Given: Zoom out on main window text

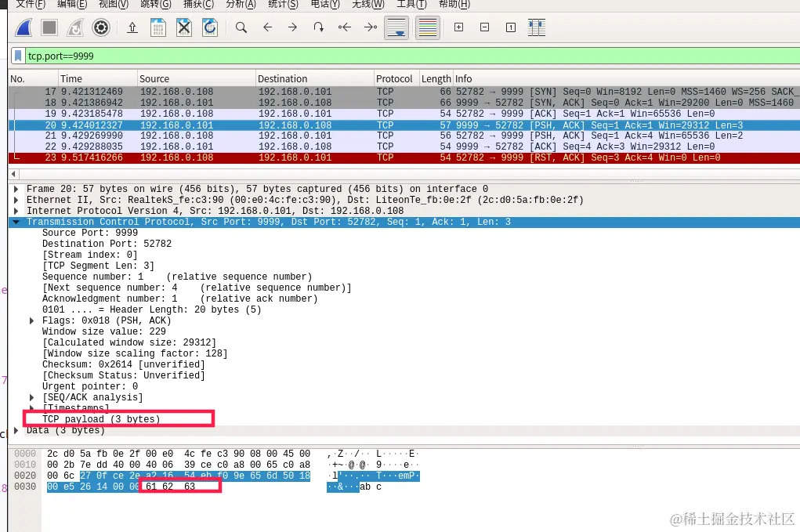Looking at the screenshot, I should tap(485, 27).
